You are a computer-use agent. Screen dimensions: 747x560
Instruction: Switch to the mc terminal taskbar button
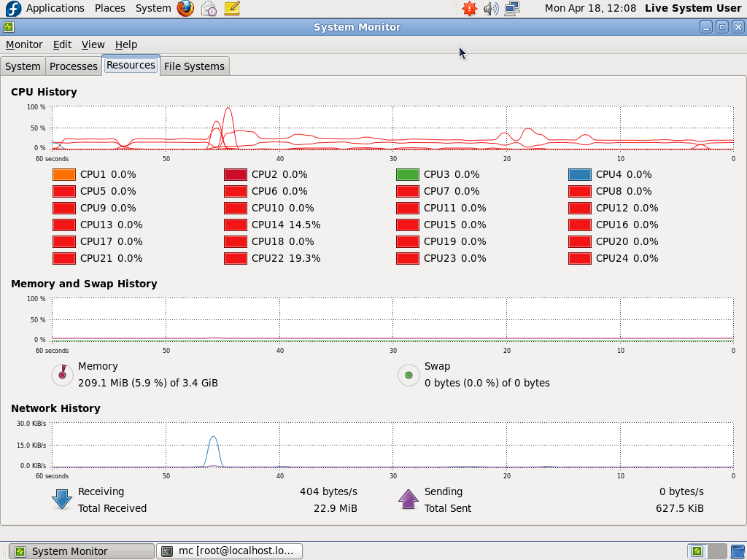click(229, 551)
